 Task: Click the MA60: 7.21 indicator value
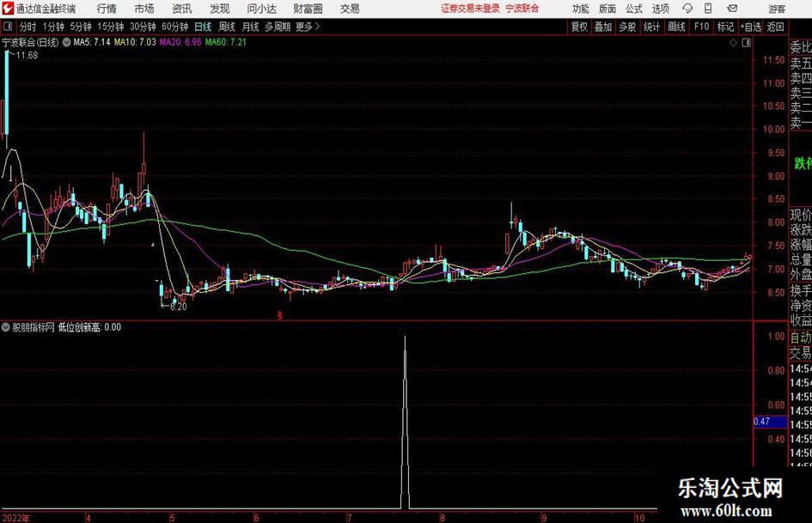coord(226,42)
